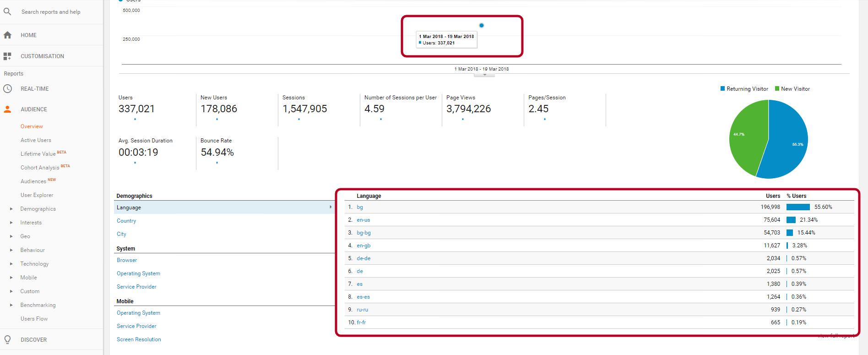Click the Customisation dashboard icon
Image resolution: width=868 pixels, height=355 pixels.
(x=7, y=56)
